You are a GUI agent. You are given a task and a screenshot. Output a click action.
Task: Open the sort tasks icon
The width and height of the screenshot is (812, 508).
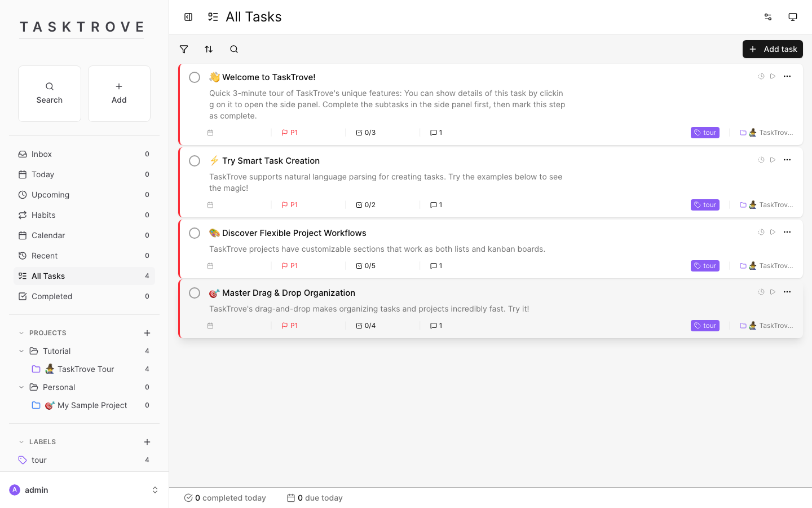[209, 49]
